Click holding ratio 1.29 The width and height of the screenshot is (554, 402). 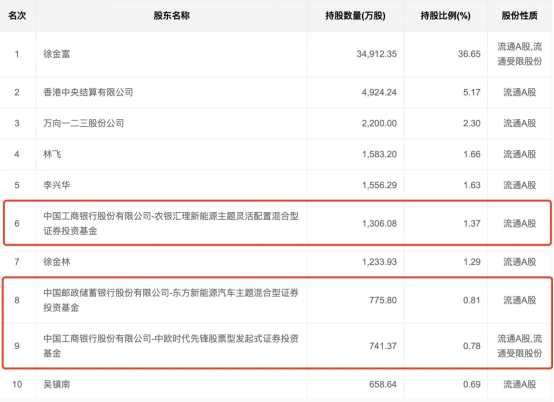(x=472, y=262)
